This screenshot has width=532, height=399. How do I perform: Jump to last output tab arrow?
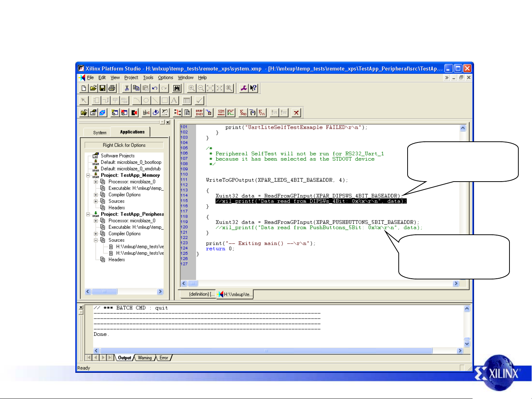click(x=110, y=358)
